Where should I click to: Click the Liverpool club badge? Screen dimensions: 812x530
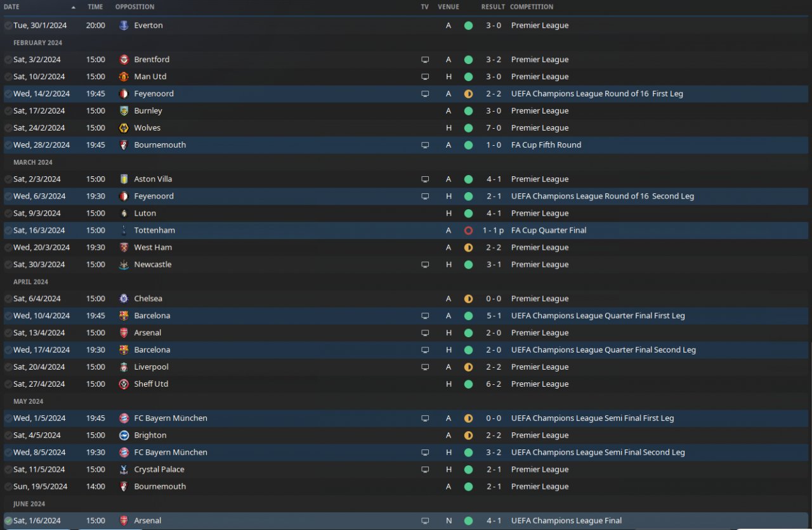pyautogui.click(x=124, y=367)
